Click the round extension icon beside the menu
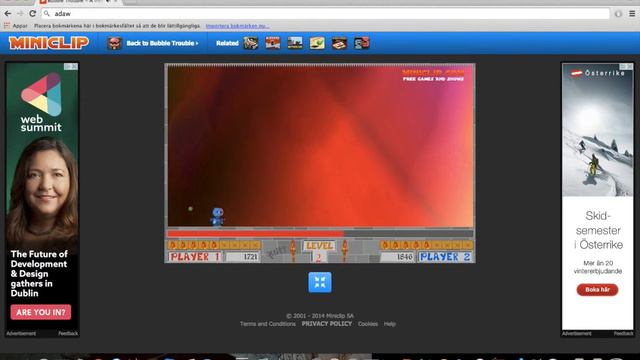The height and width of the screenshot is (360, 640). [618, 13]
